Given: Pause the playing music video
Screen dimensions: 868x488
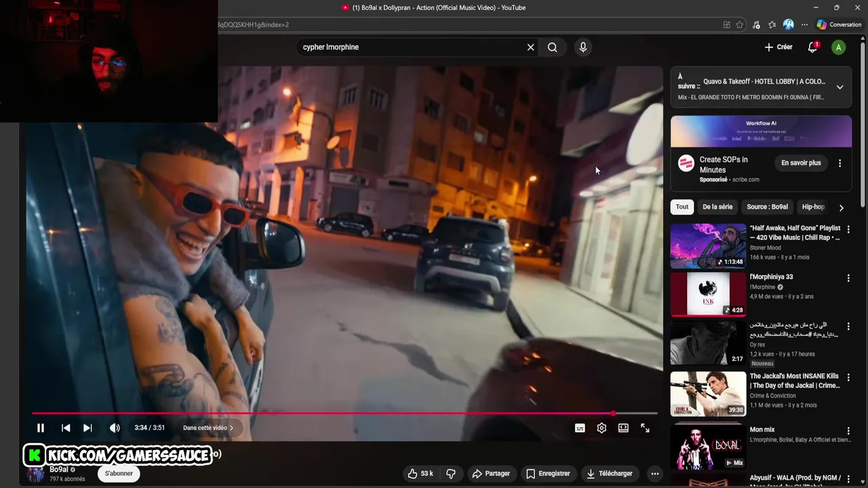Looking at the screenshot, I should pyautogui.click(x=41, y=428).
